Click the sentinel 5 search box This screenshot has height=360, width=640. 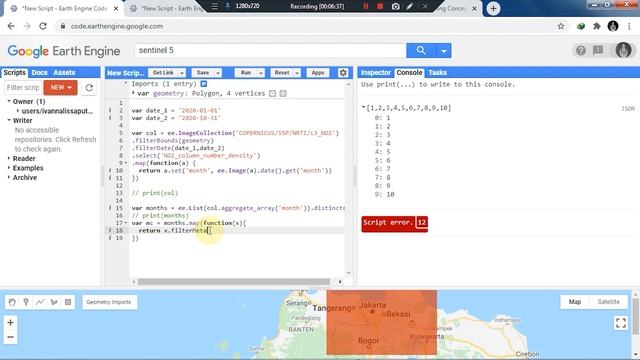(x=270, y=51)
